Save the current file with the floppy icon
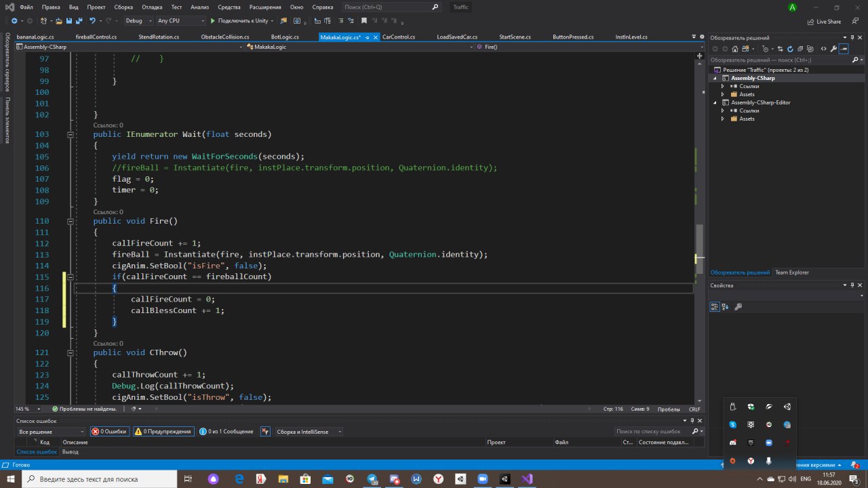This screenshot has width=868, height=488. pos(68,21)
